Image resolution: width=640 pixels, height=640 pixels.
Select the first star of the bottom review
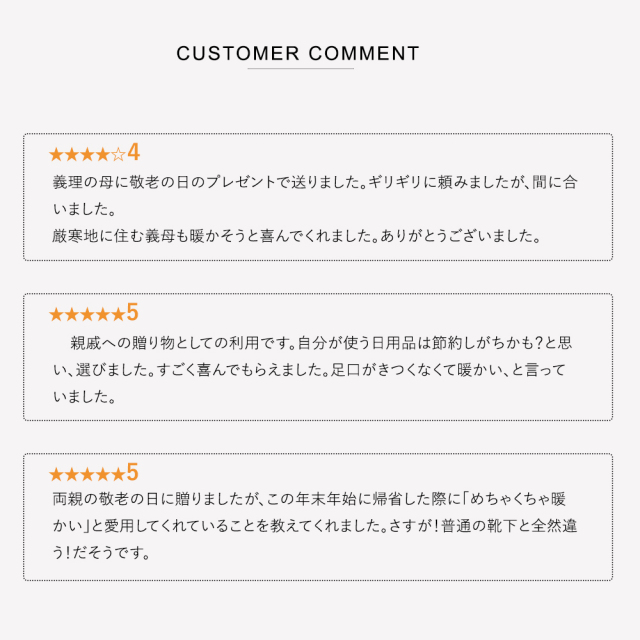click(56, 474)
